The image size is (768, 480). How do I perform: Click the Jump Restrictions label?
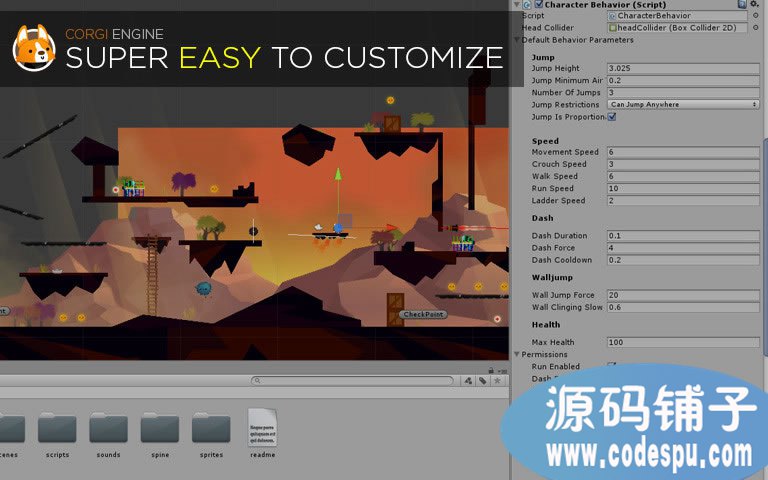[x=565, y=105]
